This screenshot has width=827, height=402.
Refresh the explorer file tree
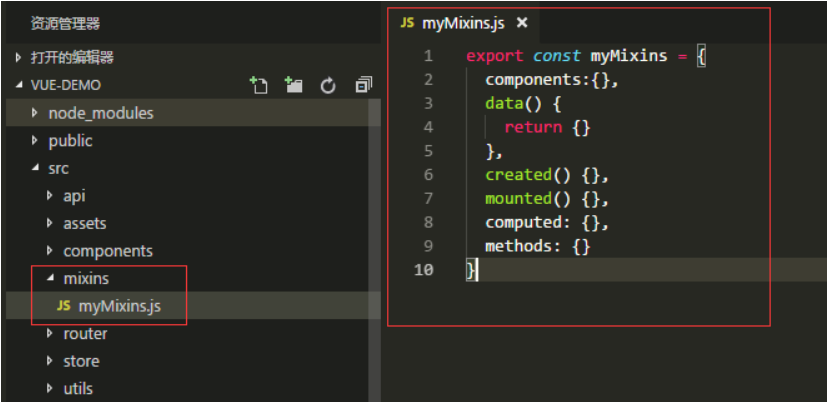click(327, 86)
